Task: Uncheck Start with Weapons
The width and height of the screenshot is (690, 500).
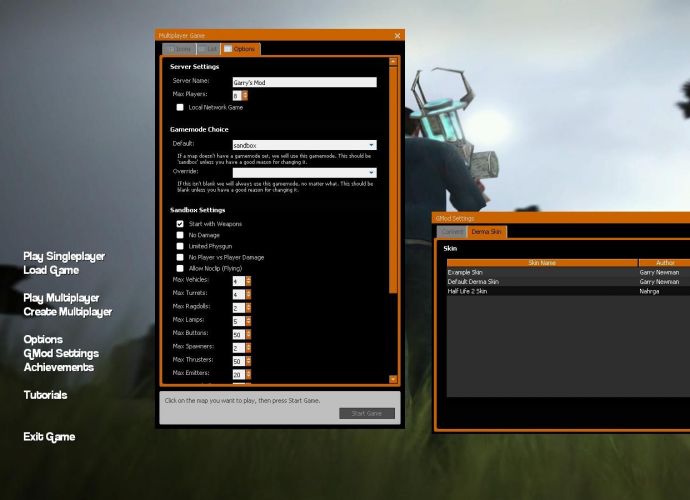Action: 180,224
